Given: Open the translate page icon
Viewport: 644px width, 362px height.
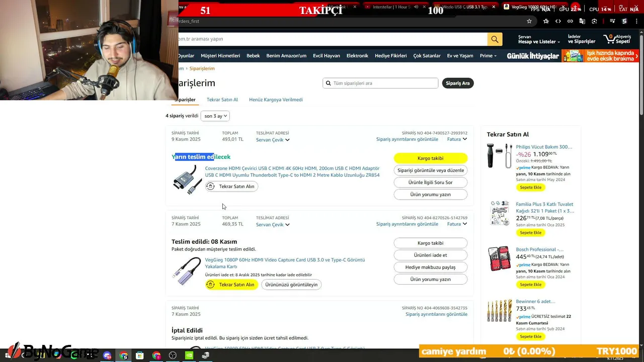Looking at the screenshot, I should pyautogui.click(x=582, y=21).
